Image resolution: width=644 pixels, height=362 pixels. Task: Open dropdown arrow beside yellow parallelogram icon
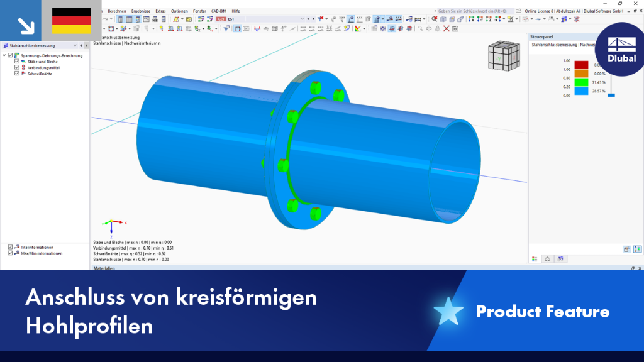[182, 19]
